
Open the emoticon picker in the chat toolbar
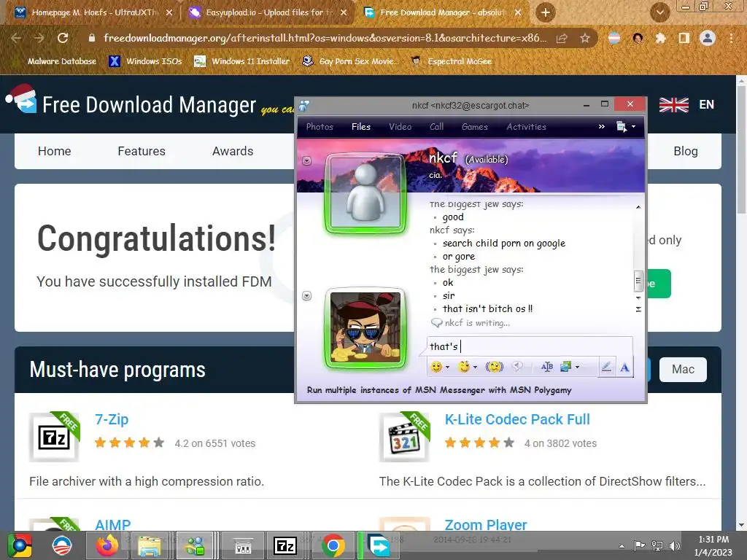(x=436, y=367)
